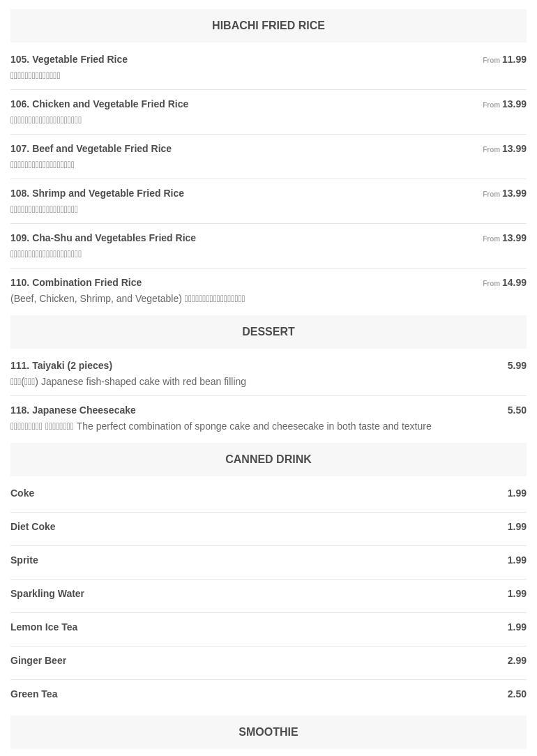Pick 110. Combination Fried Rice
The width and height of the screenshot is (537, 756).
tap(268, 290)
